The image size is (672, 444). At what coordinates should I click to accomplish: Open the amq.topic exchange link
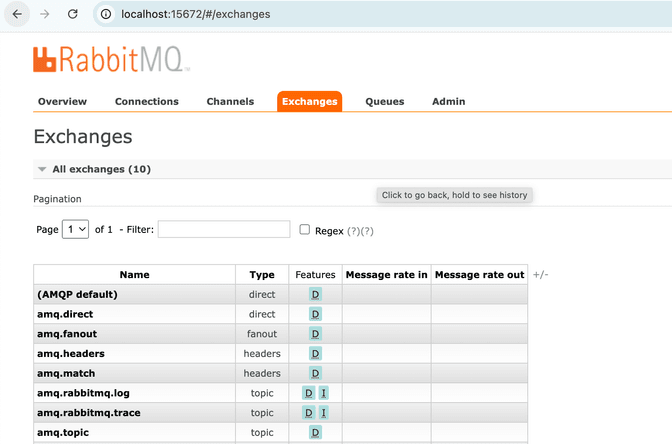(64, 432)
